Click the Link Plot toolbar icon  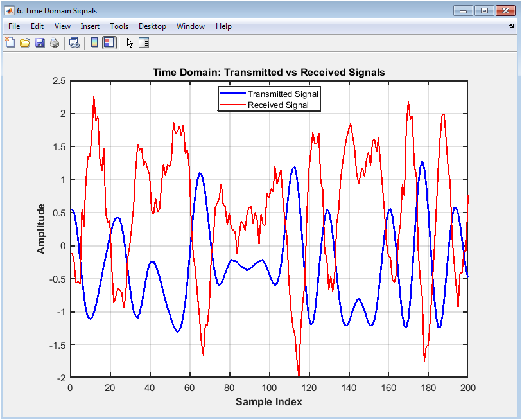coord(74,43)
